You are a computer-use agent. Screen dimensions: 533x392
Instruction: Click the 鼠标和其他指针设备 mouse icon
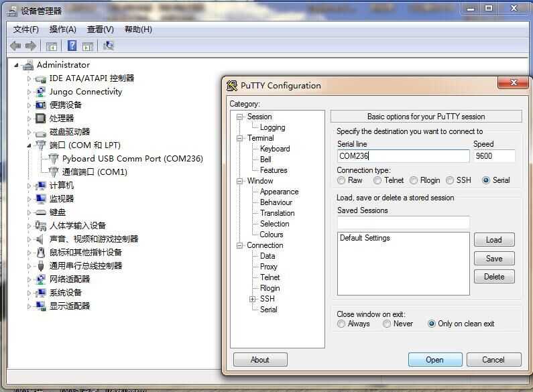pos(41,253)
